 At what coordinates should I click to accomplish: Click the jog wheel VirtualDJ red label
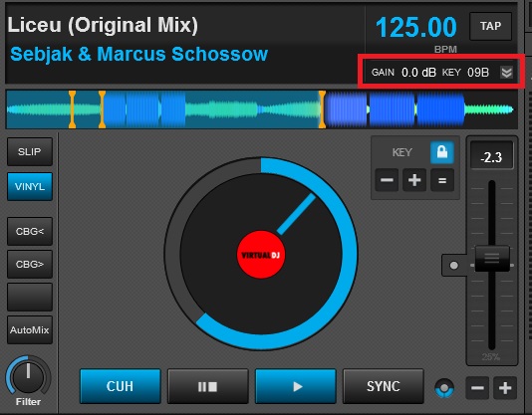(x=261, y=255)
